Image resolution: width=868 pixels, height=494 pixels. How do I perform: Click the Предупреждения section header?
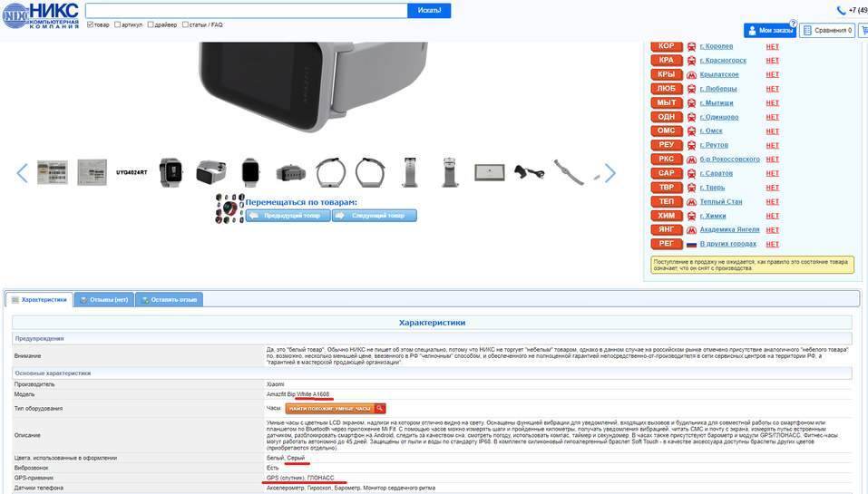[x=432, y=339]
